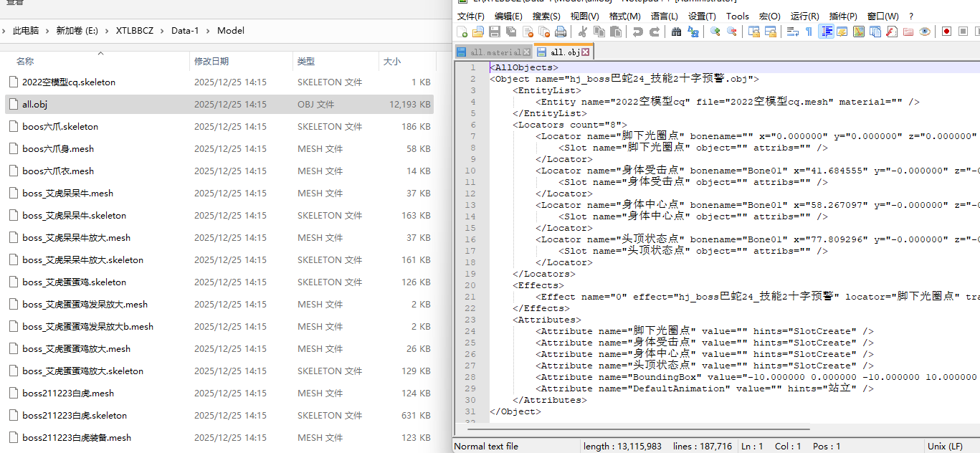Click the Cut scissors toolbar icon
This screenshot has width=980, height=453.
(x=582, y=32)
